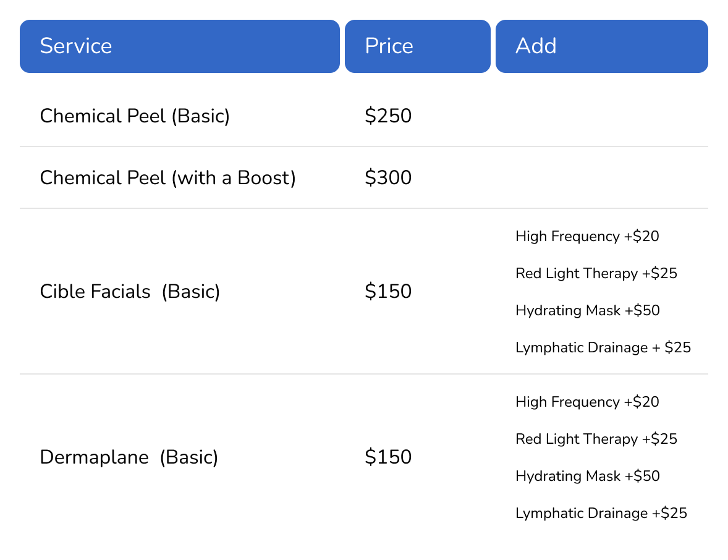728x560 pixels.
Task: Click the $300 price
Action: [x=388, y=177]
